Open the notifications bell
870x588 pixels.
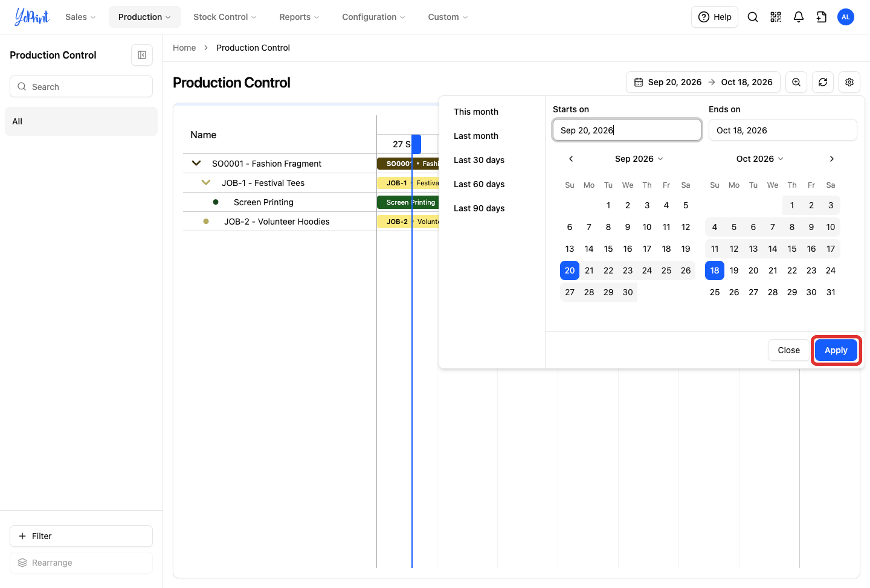[799, 17]
